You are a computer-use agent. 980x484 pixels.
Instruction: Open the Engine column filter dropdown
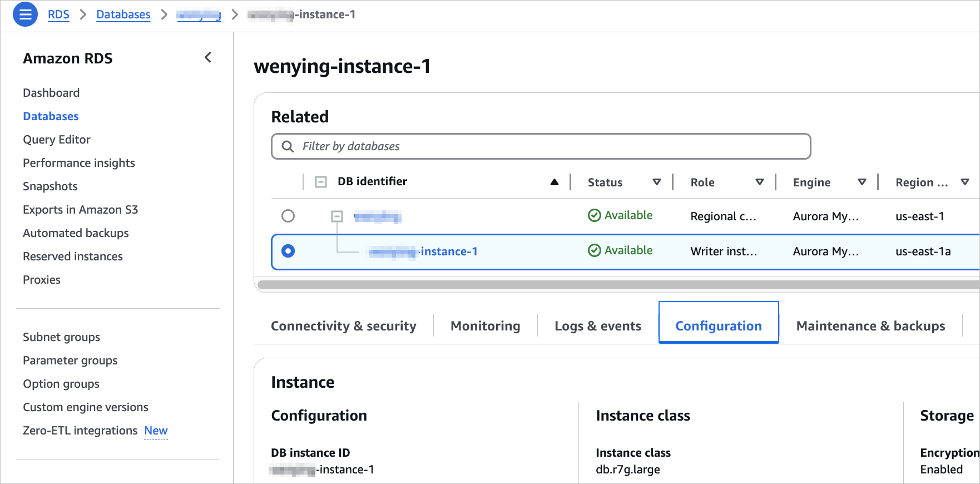pyautogui.click(x=862, y=182)
